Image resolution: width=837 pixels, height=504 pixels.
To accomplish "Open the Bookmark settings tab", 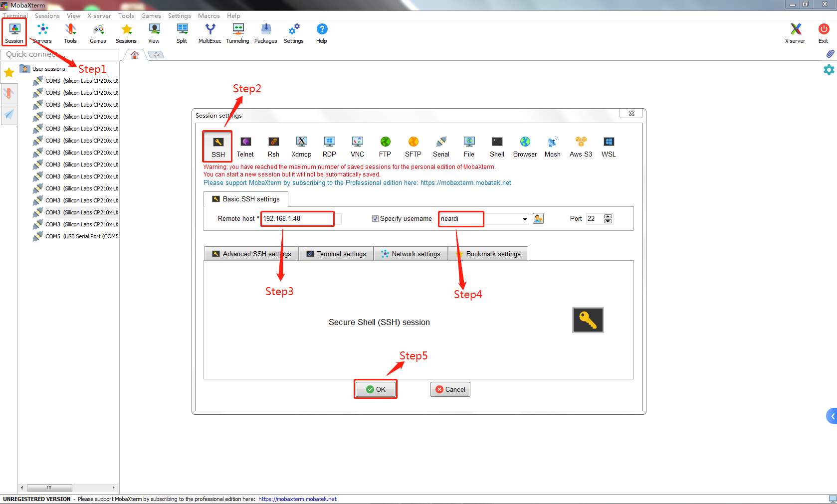I will (488, 254).
